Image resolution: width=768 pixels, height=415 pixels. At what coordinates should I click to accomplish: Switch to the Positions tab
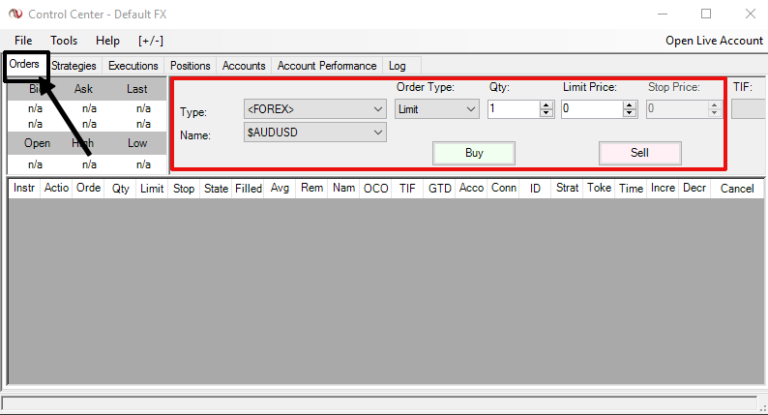pos(190,66)
